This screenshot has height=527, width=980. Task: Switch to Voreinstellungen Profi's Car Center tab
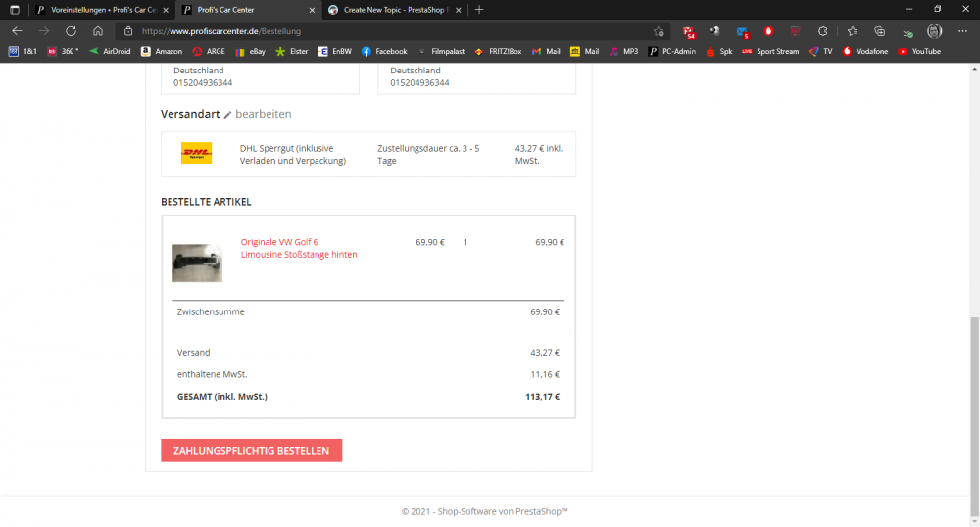point(102,10)
